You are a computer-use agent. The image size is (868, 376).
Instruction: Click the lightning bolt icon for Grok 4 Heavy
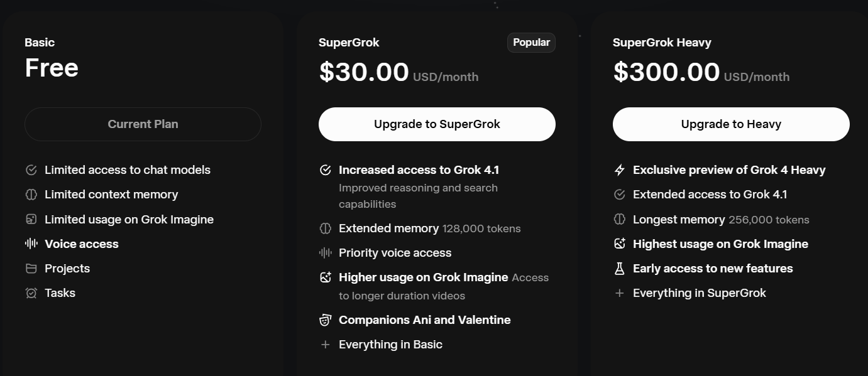(x=619, y=170)
